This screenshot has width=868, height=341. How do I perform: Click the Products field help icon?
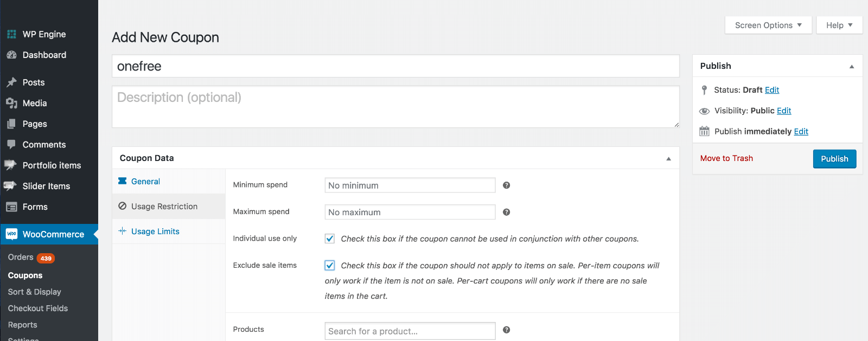[x=506, y=330]
